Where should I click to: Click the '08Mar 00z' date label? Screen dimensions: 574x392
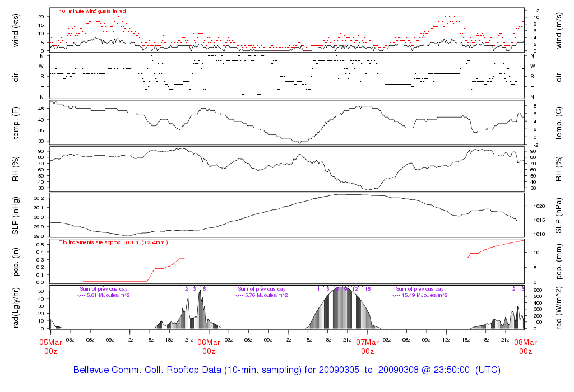tap(525, 347)
